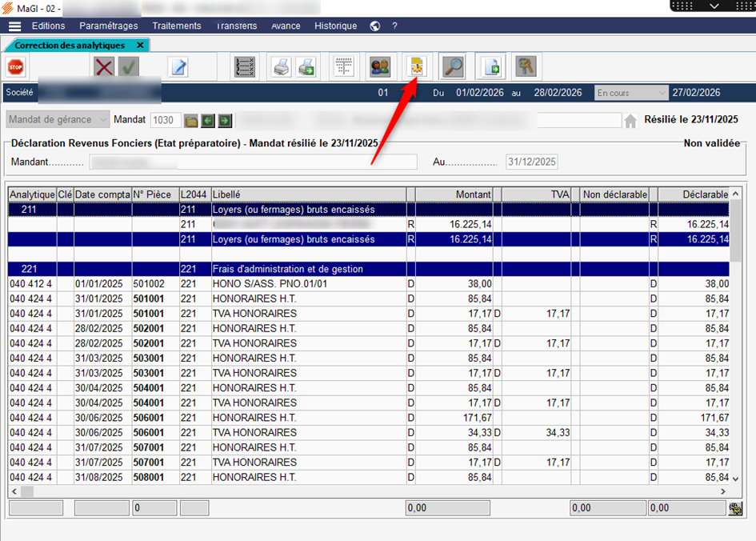Viewport: 756px width, 541px height.
Task: Click the two-people icon in toolbar
Action: point(379,67)
